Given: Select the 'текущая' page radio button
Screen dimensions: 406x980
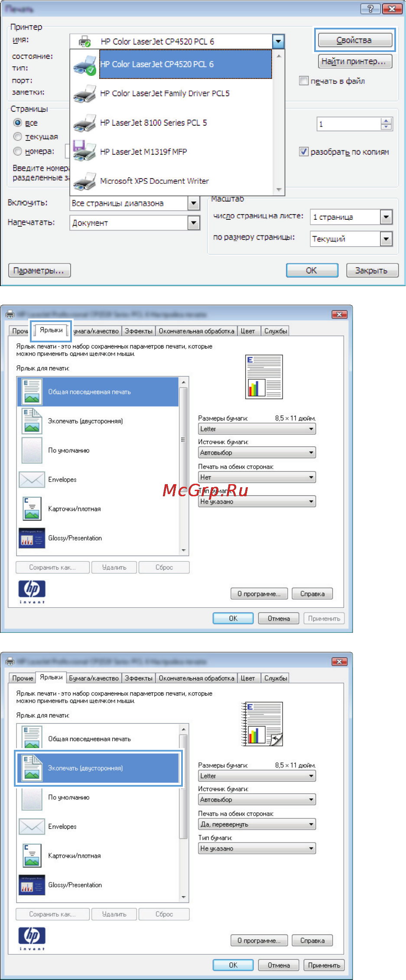Looking at the screenshot, I should coord(18,137).
